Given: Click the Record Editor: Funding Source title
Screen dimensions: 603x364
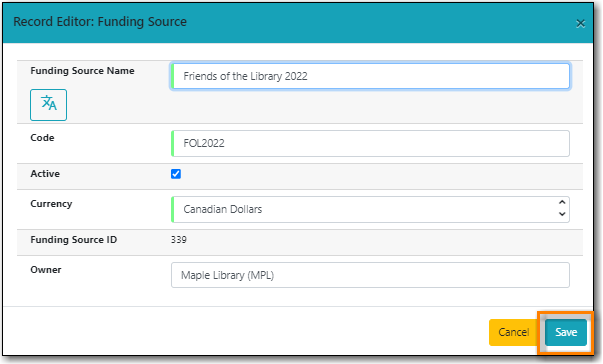Looking at the screenshot, I should [x=100, y=22].
